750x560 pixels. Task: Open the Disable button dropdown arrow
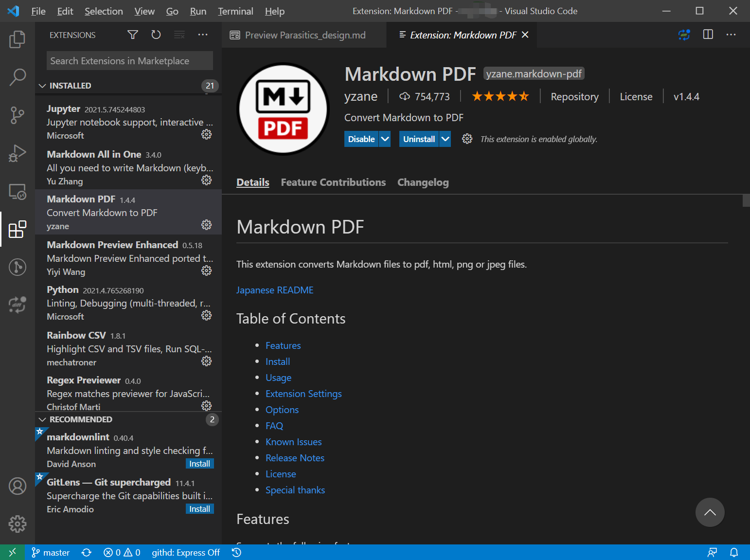click(385, 139)
